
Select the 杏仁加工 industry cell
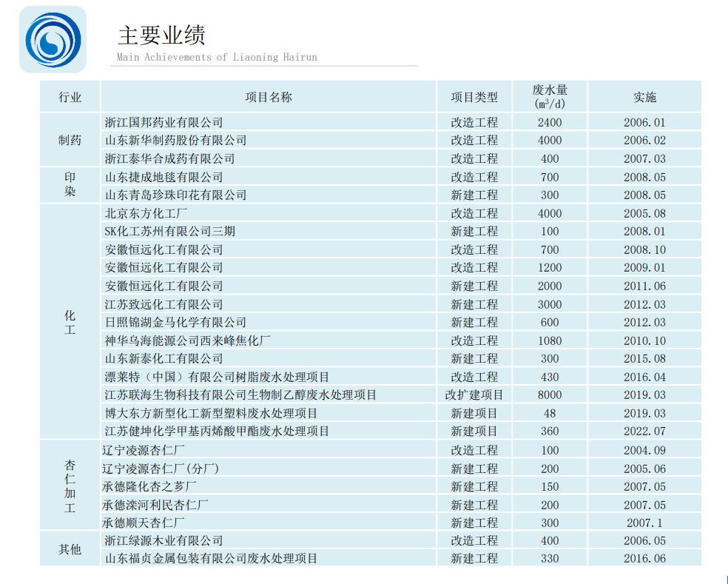click(x=70, y=486)
